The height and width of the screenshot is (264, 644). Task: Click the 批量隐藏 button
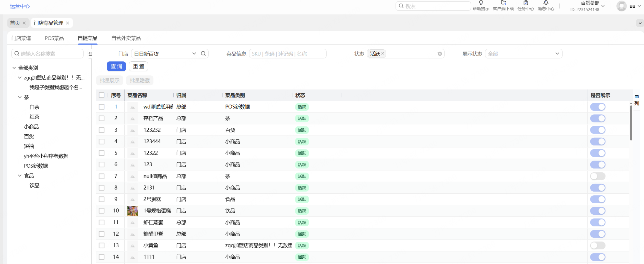pyautogui.click(x=140, y=80)
